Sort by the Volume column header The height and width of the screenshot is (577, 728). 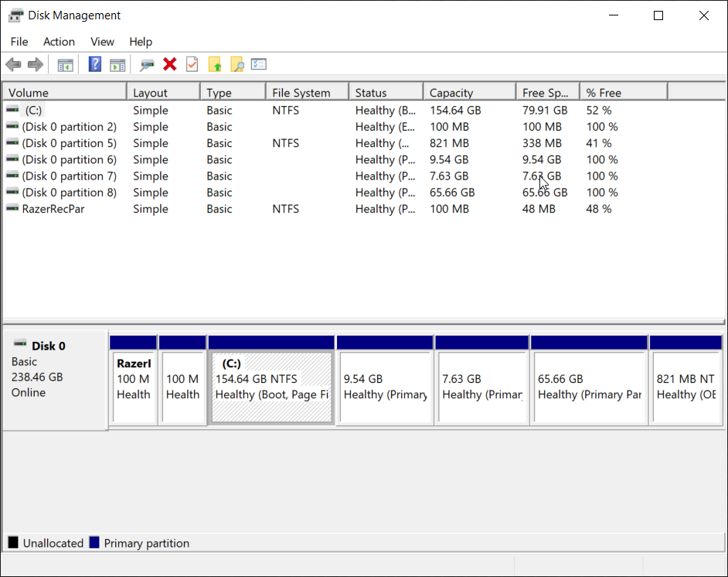pos(65,93)
